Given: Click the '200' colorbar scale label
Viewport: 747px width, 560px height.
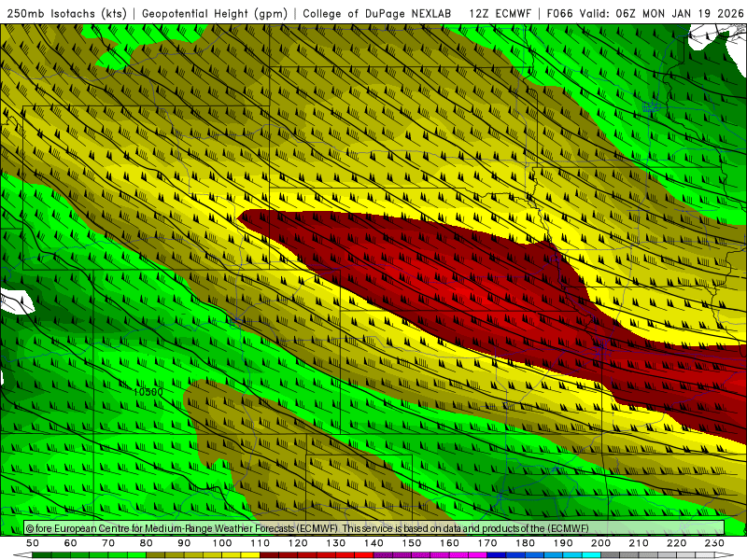Looking at the screenshot, I should 601,543.
